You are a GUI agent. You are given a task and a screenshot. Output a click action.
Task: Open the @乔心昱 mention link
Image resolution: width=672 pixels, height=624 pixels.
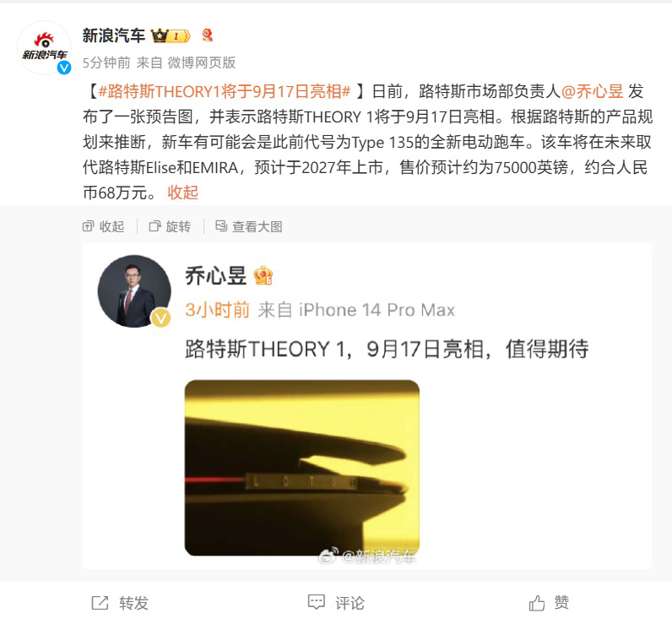coord(592,91)
